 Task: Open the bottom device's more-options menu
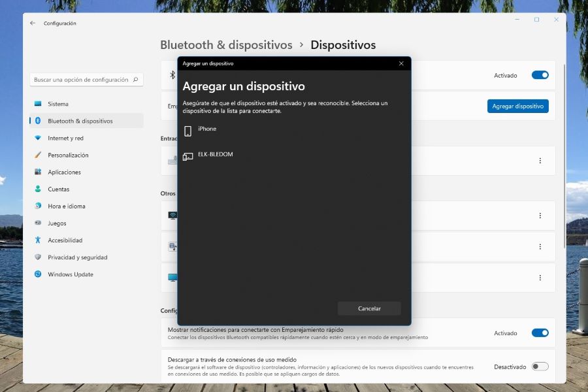(540, 277)
